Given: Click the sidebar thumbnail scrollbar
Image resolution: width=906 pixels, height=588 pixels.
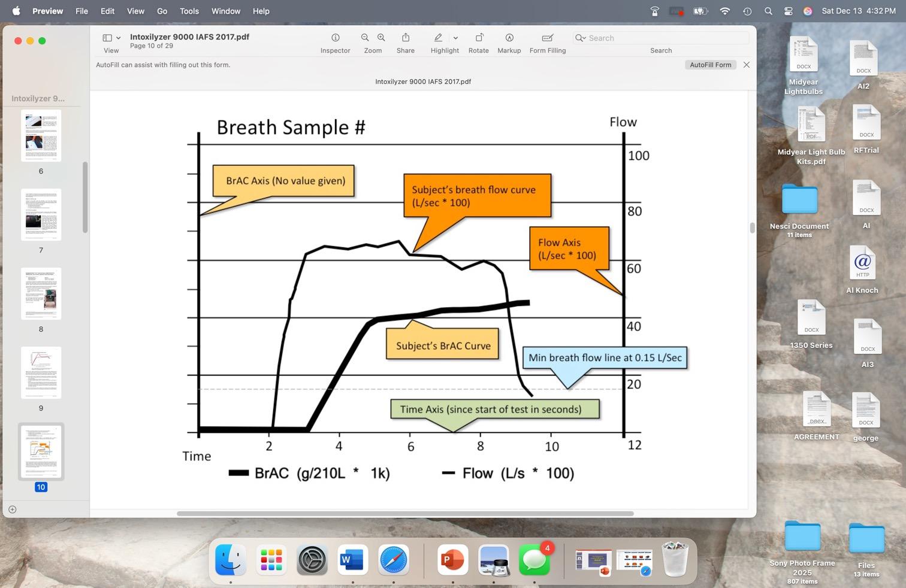Looking at the screenshot, I should tap(85, 197).
